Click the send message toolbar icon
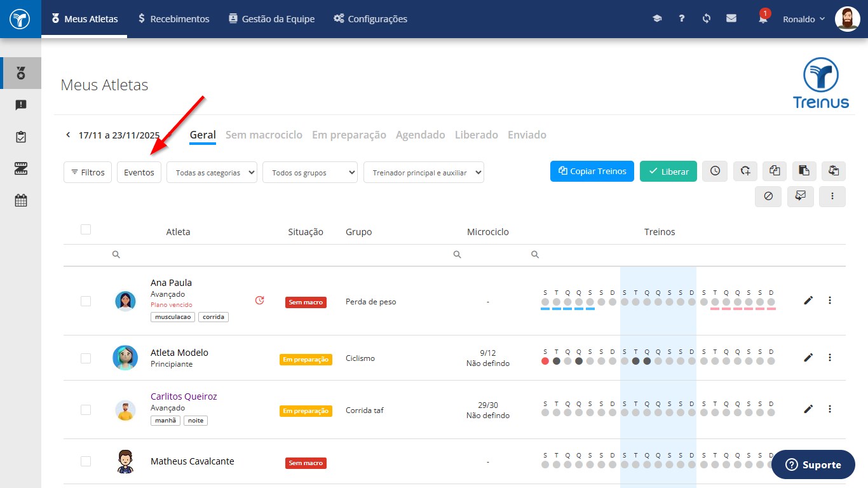The height and width of the screenshot is (488, 868). (x=801, y=196)
